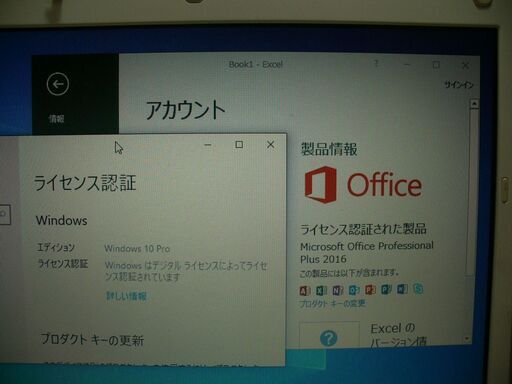Screen dimensions: 512x384
Task: Click the large Office logo
Action: 363,185
